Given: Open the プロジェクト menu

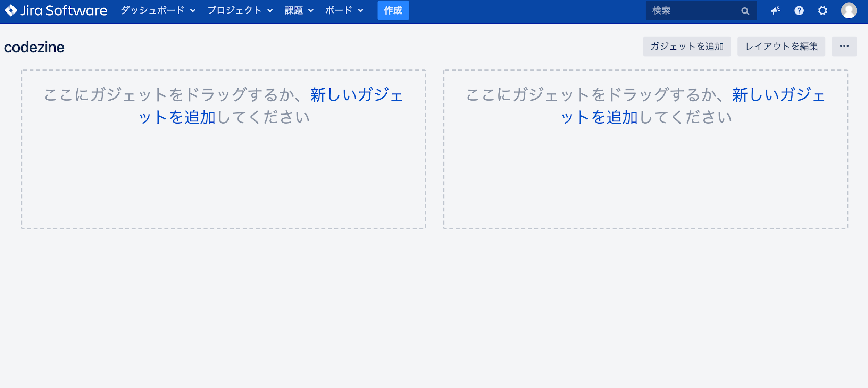Looking at the screenshot, I should click(x=240, y=11).
